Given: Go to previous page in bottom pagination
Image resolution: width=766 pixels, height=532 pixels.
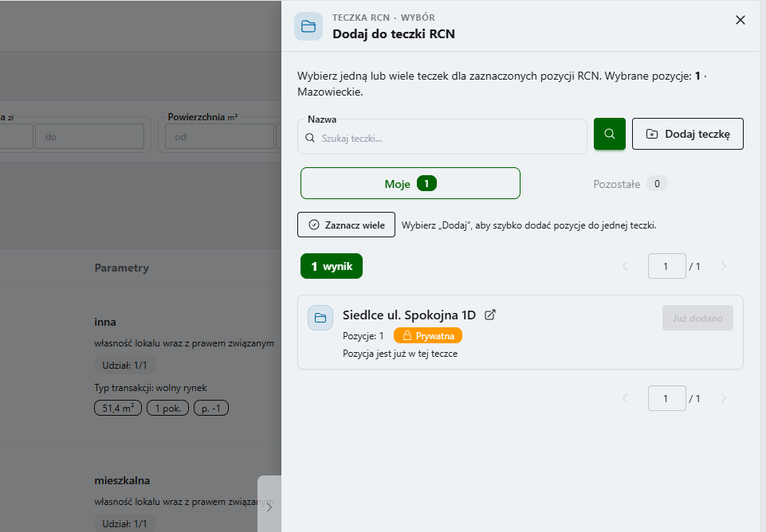Looking at the screenshot, I should pos(625,398).
